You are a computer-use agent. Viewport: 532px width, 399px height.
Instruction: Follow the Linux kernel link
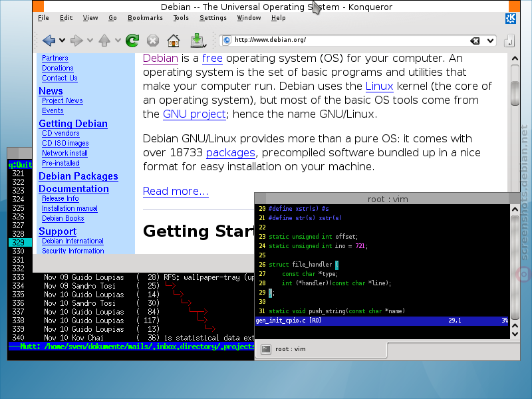coord(379,86)
